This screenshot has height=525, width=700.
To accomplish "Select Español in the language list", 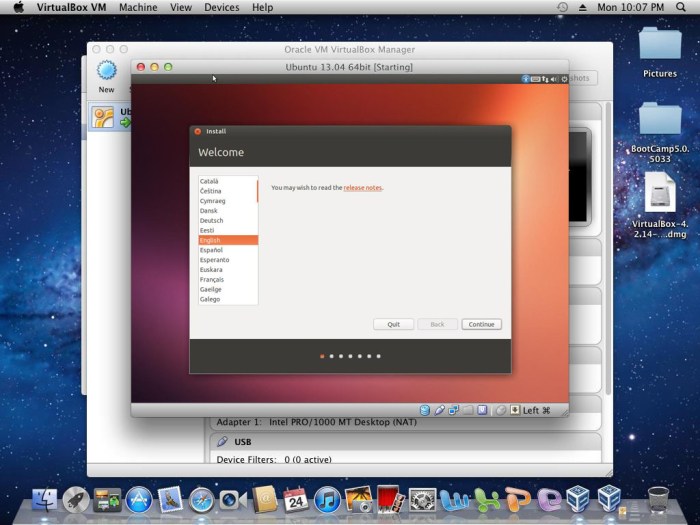I will [211, 250].
